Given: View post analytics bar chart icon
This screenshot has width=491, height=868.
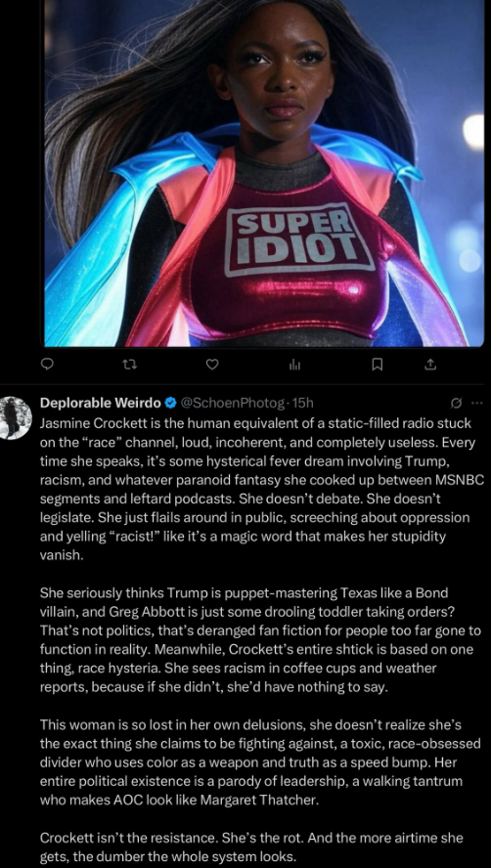Looking at the screenshot, I should coord(293,365).
